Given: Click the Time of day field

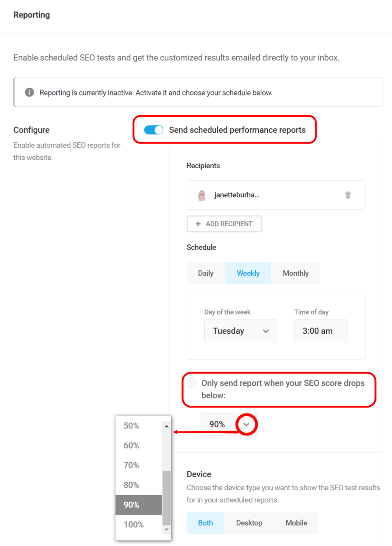Looking at the screenshot, I should pos(321,331).
